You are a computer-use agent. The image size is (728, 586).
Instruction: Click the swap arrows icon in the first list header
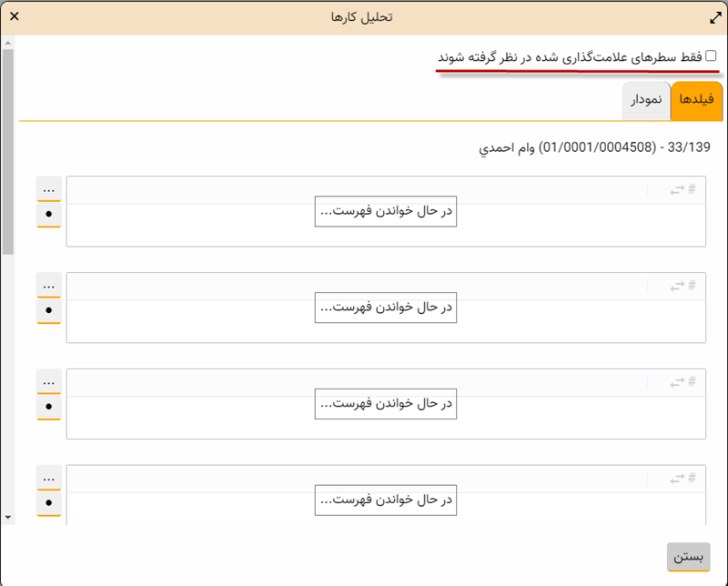(x=677, y=189)
